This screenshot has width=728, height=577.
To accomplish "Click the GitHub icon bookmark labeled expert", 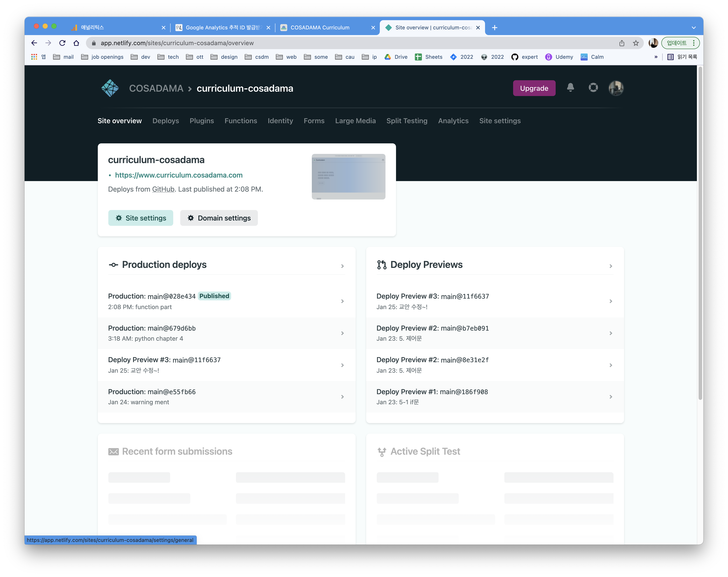I will pos(515,57).
